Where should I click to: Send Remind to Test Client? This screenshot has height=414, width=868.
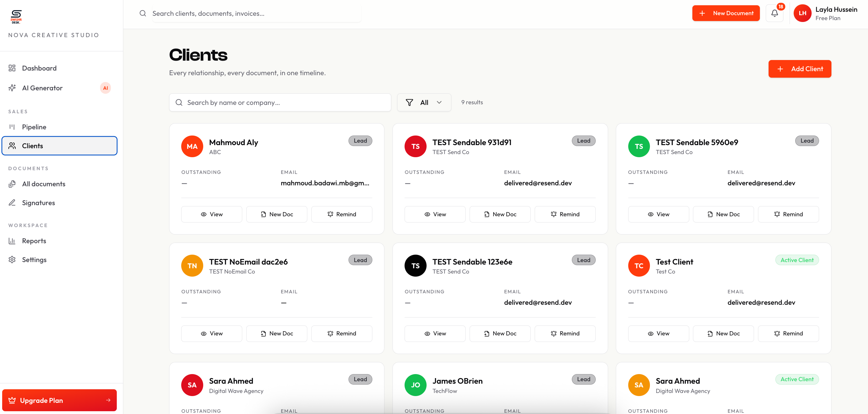788,334
